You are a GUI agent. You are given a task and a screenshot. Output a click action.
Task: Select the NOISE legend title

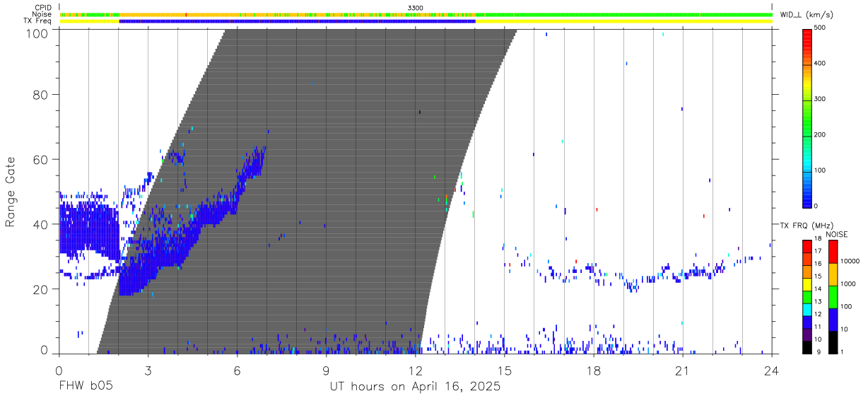pyautogui.click(x=837, y=234)
